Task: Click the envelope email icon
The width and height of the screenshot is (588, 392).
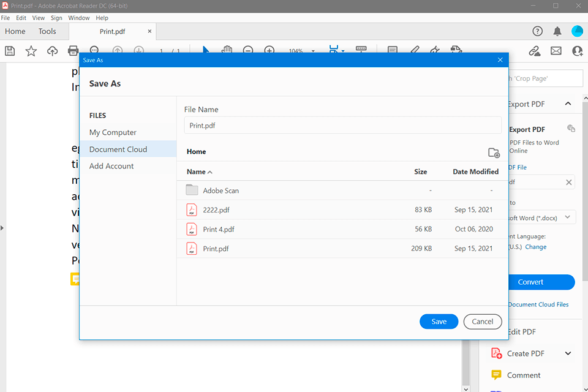Action: (556, 51)
